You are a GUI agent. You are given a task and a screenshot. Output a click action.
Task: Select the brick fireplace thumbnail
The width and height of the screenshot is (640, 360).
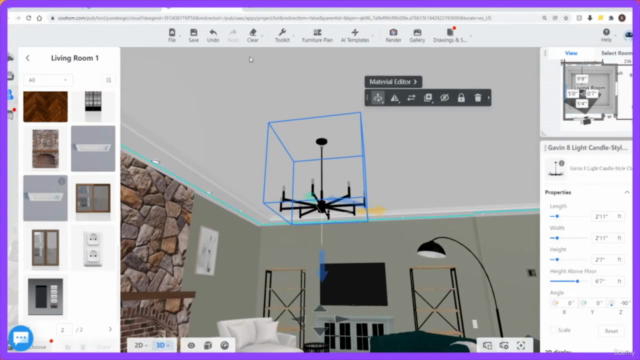click(x=45, y=149)
